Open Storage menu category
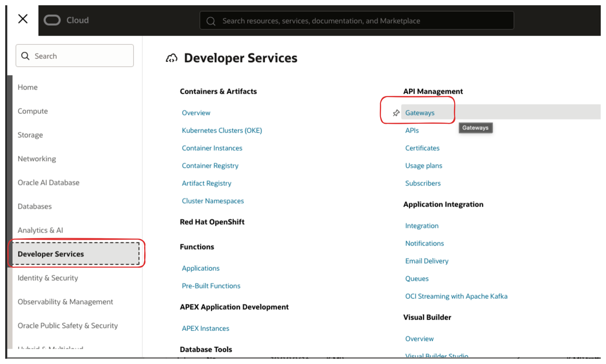This screenshot has height=364, width=606. (x=30, y=135)
